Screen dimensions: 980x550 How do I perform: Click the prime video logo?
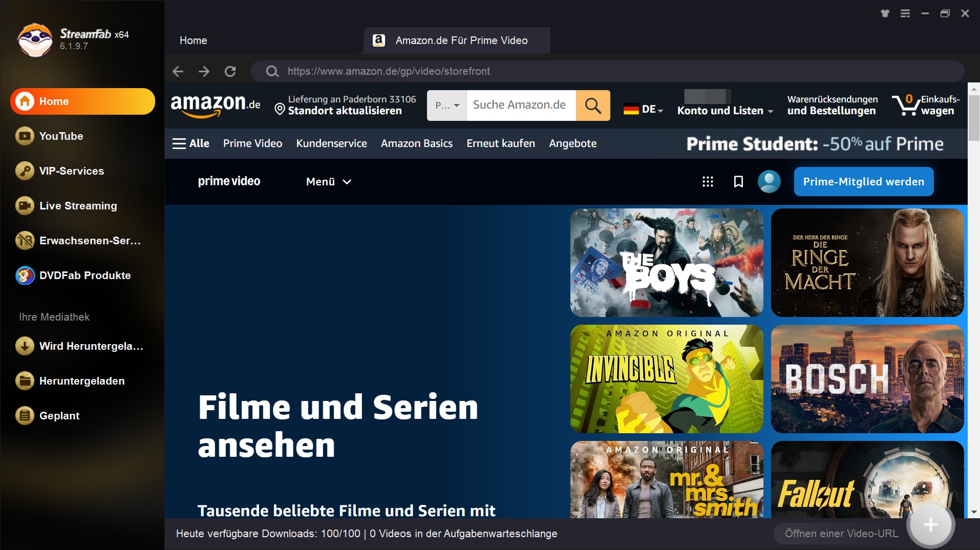pos(229,181)
